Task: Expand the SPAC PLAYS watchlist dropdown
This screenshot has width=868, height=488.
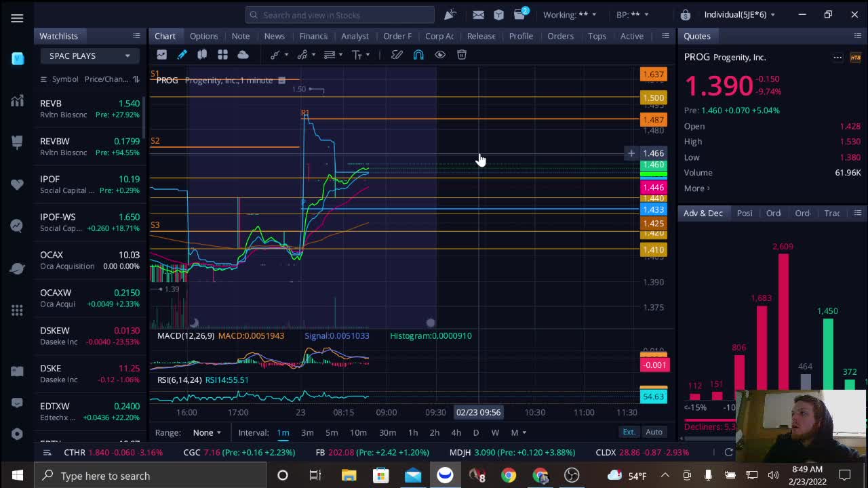Action: [90, 56]
